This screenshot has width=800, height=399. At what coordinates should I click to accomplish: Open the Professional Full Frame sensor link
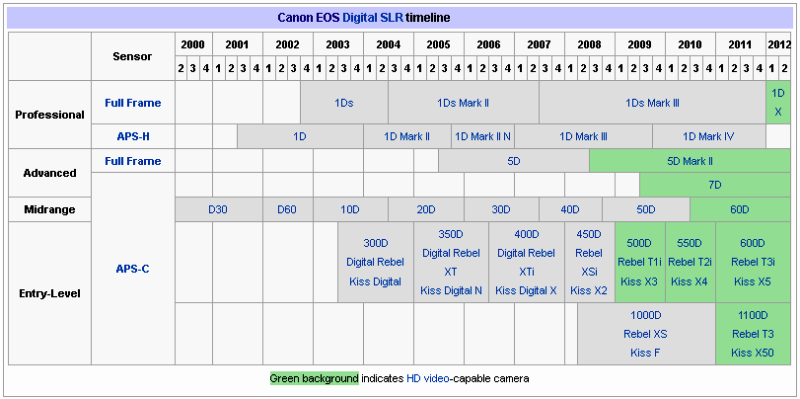click(133, 103)
